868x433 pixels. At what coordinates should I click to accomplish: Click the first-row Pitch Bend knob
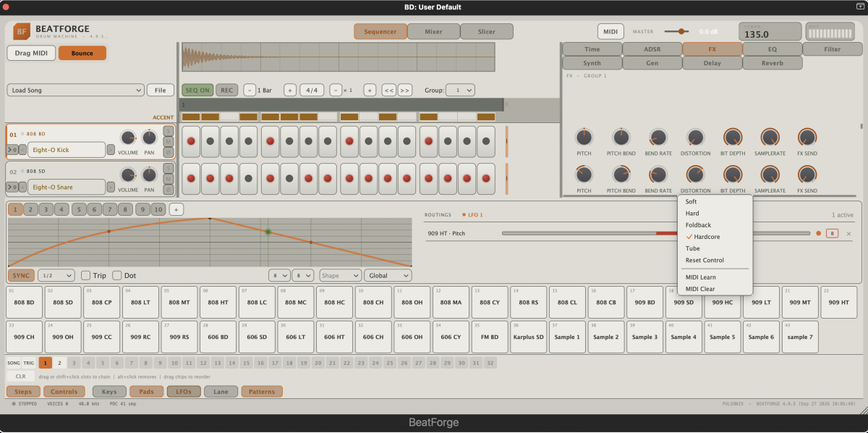(621, 138)
